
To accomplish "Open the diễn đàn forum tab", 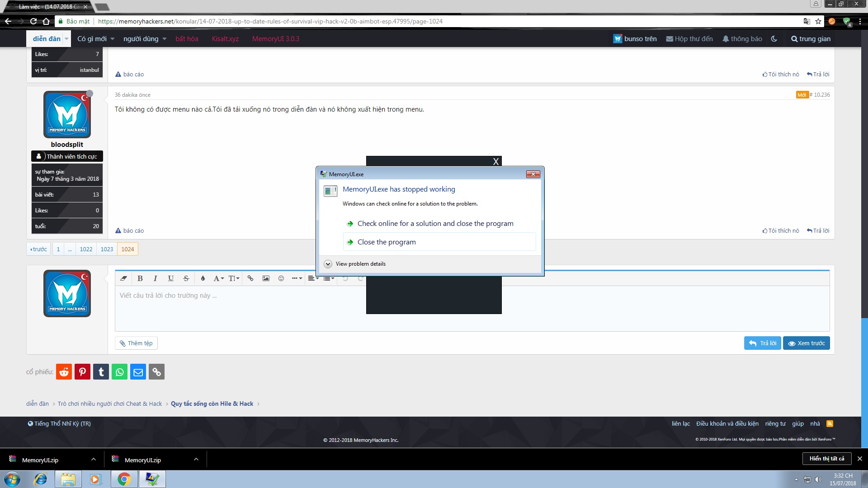I will [47, 39].
